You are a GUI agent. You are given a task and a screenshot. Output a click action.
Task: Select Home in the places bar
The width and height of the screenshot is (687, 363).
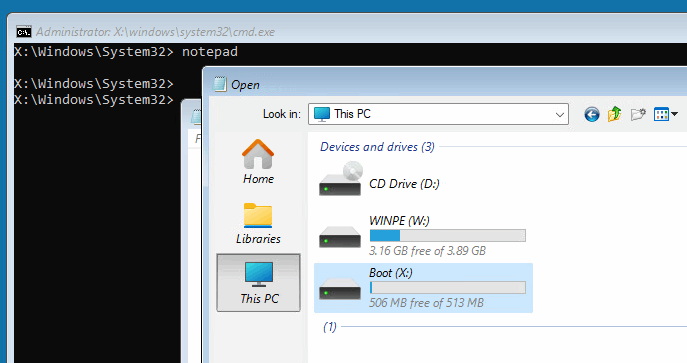[x=259, y=162]
